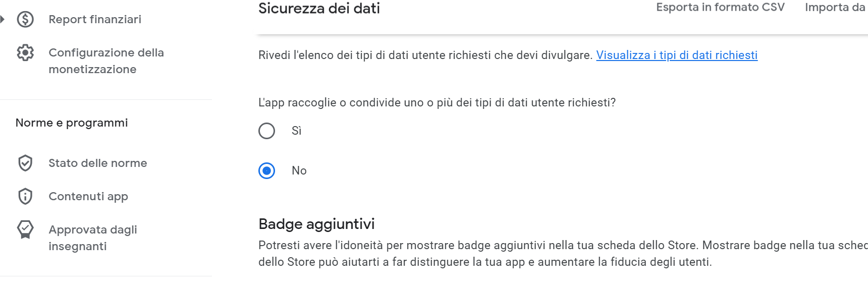Screen dimensions: 868x291
Task: Open Configurazione della monetizzazione menu entry
Action: tap(106, 61)
